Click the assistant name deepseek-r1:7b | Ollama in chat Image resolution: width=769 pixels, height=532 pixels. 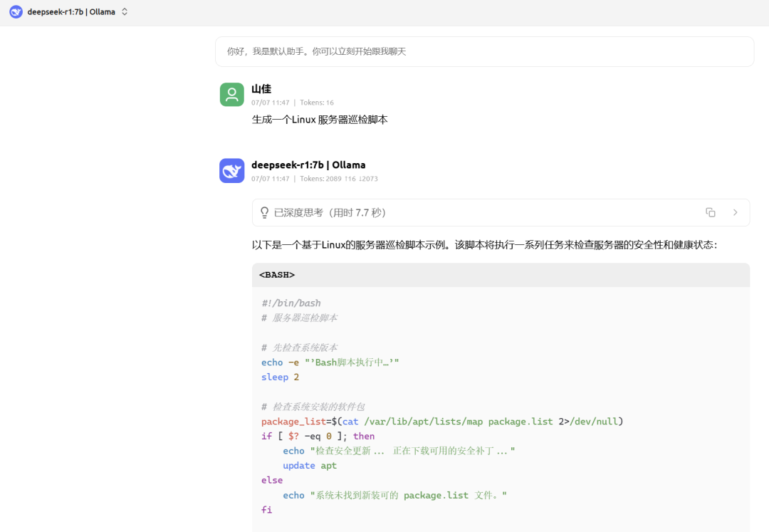[308, 165]
